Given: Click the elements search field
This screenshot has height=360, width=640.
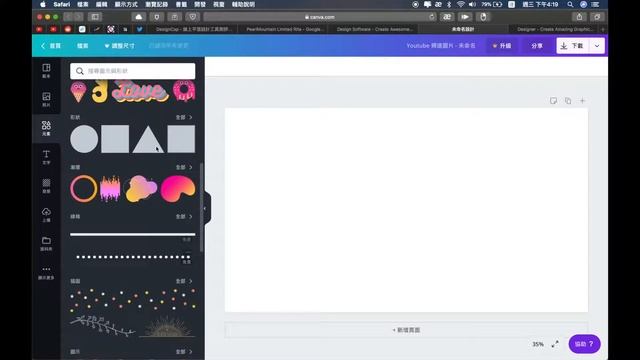Looking at the screenshot, I should click(x=133, y=71).
